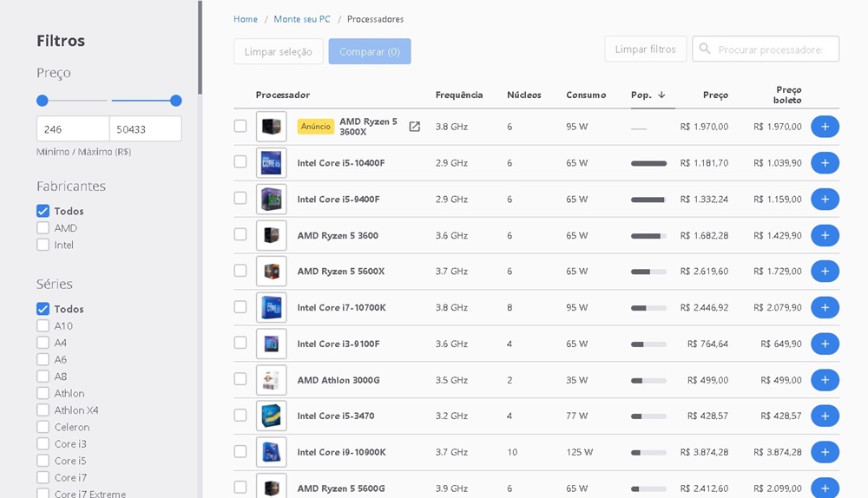Click popularity bar of Intel Core i5-10400F
868x498 pixels.
(x=648, y=163)
